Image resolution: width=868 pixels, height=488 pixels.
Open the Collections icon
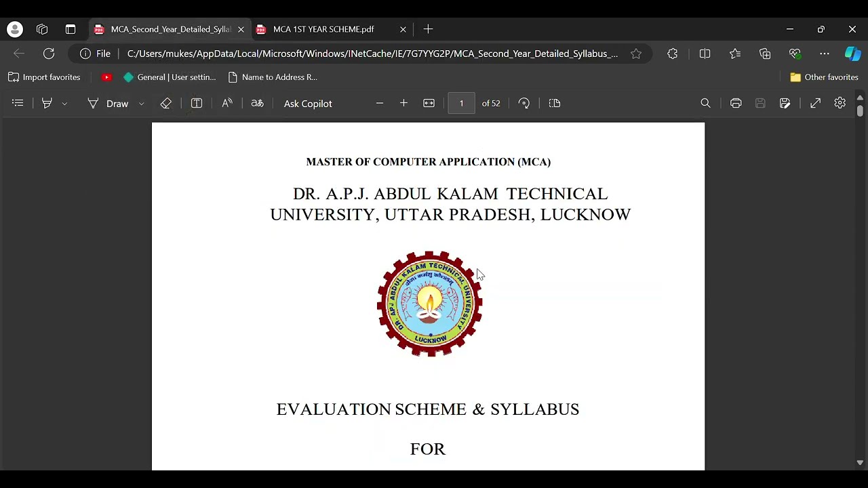765,54
